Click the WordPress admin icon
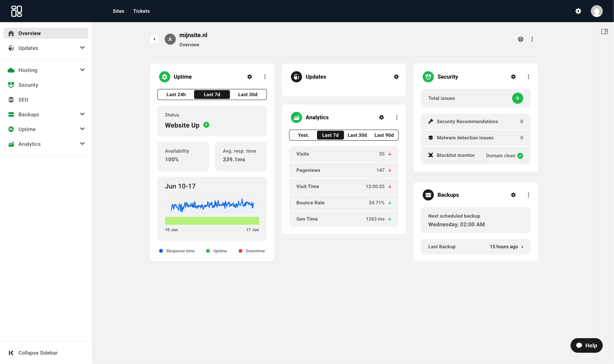The width and height of the screenshot is (614, 364). (520, 39)
